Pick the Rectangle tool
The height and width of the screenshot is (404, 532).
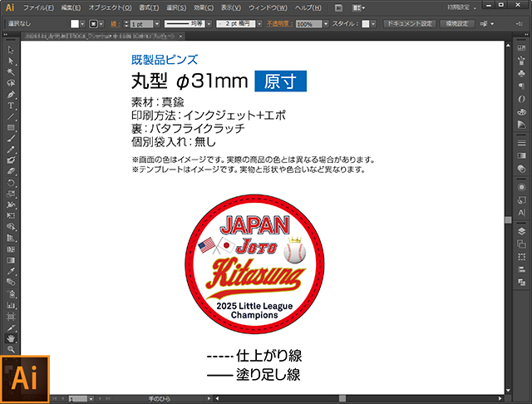click(11, 127)
